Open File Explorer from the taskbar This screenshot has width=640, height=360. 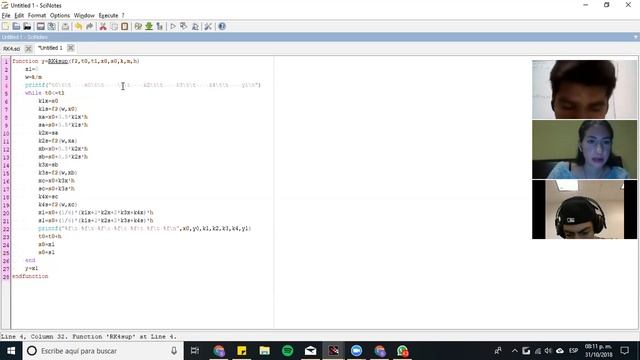[x=264, y=351]
